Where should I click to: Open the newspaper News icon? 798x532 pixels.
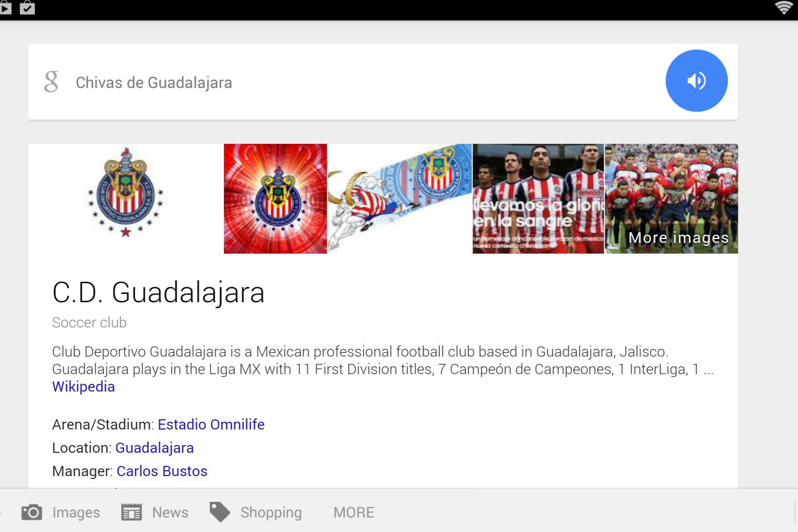click(131, 512)
